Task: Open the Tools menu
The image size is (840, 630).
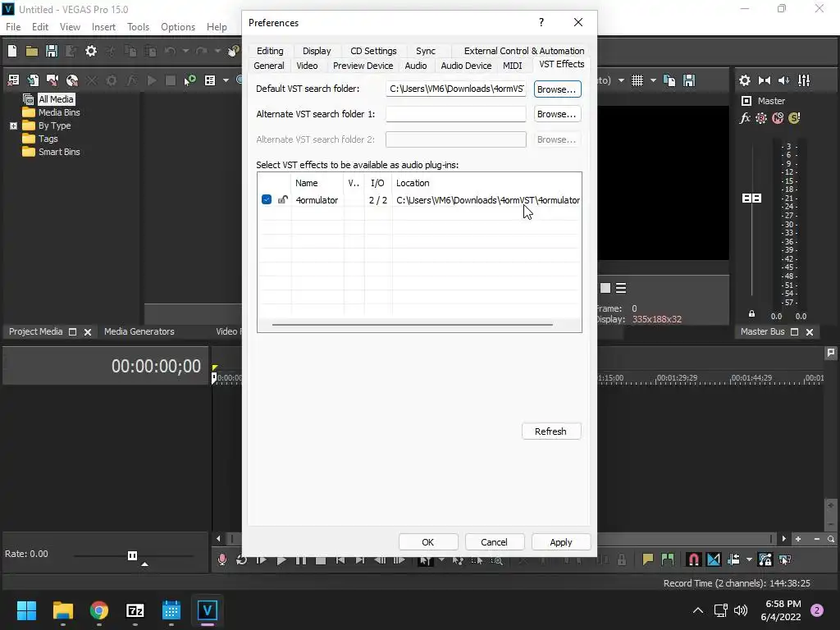Action: [138, 27]
